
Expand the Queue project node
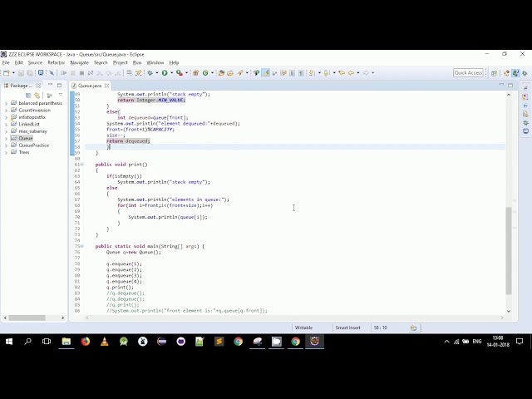click(6, 139)
